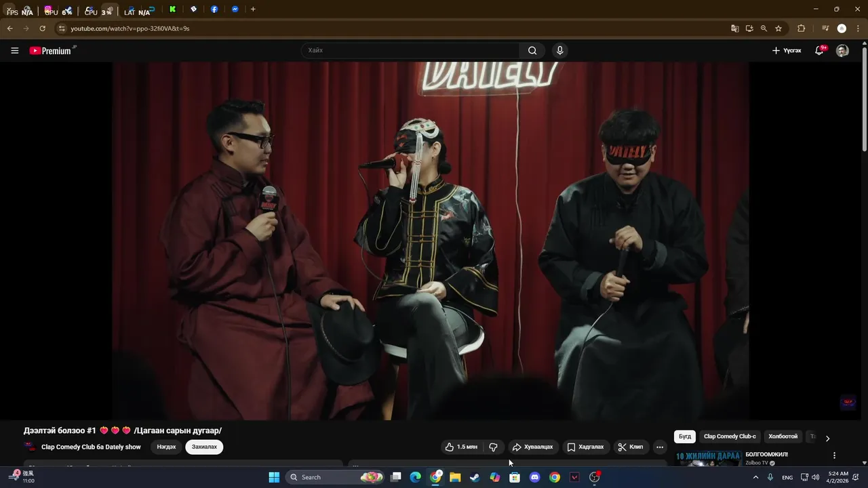Open Microsoft Store from taskbar
The height and width of the screenshot is (488, 868).
pos(515,477)
